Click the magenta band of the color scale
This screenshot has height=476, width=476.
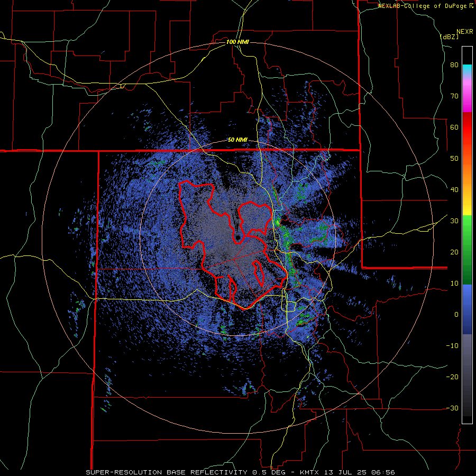467,97
